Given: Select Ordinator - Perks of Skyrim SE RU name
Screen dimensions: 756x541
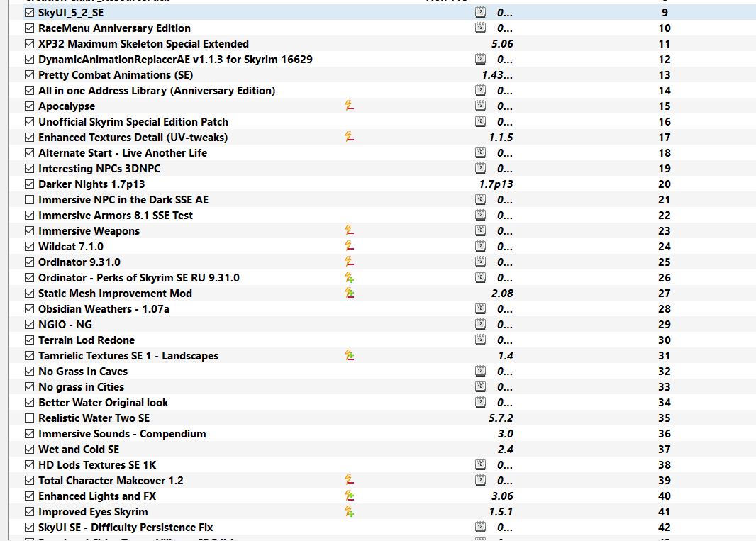Looking at the screenshot, I should pos(139,278).
